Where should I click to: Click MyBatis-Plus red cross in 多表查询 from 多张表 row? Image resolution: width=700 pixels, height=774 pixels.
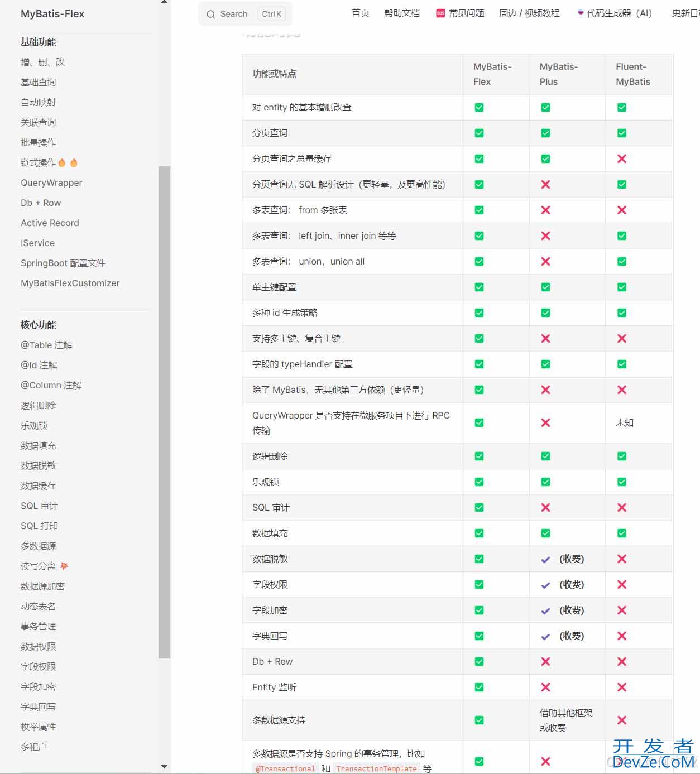(545, 210)
